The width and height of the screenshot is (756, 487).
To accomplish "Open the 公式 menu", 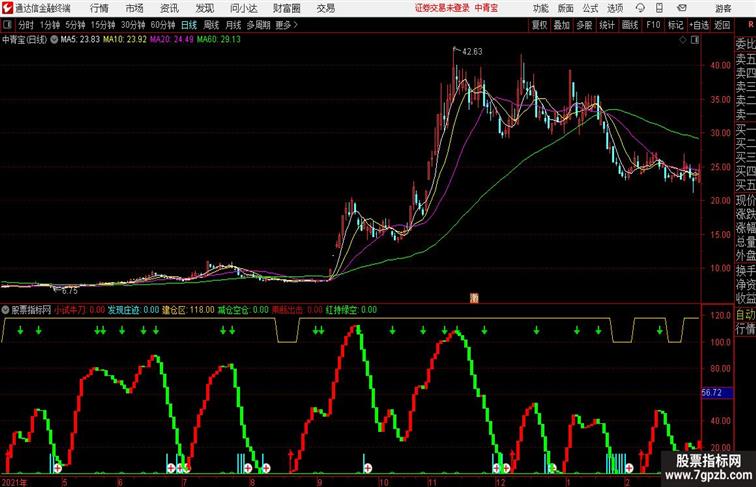I will [590, 8].
